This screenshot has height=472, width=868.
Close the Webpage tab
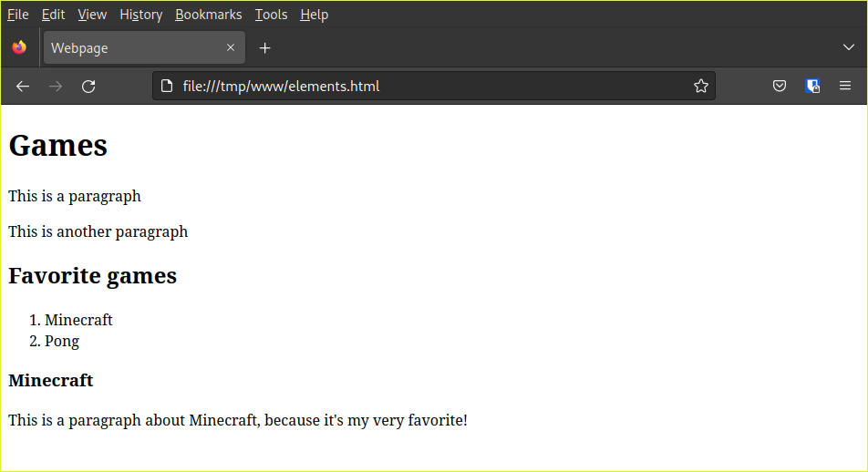(x=231, y=47)
